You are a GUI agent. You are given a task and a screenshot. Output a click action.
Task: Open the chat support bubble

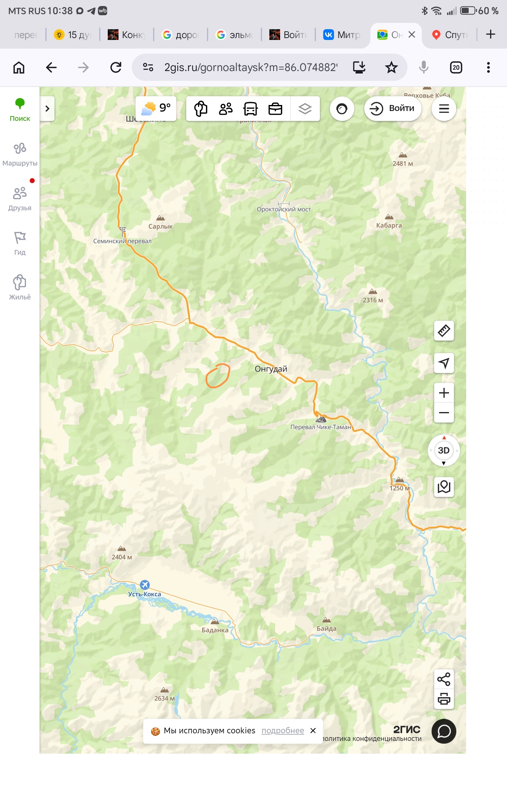[x=444, y=731]
